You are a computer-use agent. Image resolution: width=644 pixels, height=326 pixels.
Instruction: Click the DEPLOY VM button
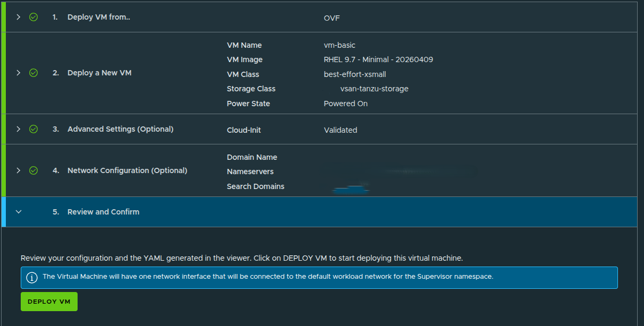pyautogui.click(x=49, y=301)
